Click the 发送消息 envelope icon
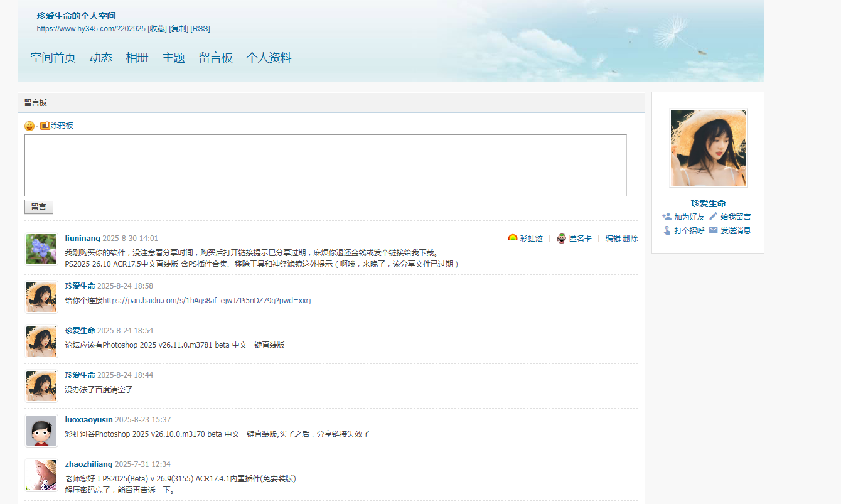 click(713, 230)
